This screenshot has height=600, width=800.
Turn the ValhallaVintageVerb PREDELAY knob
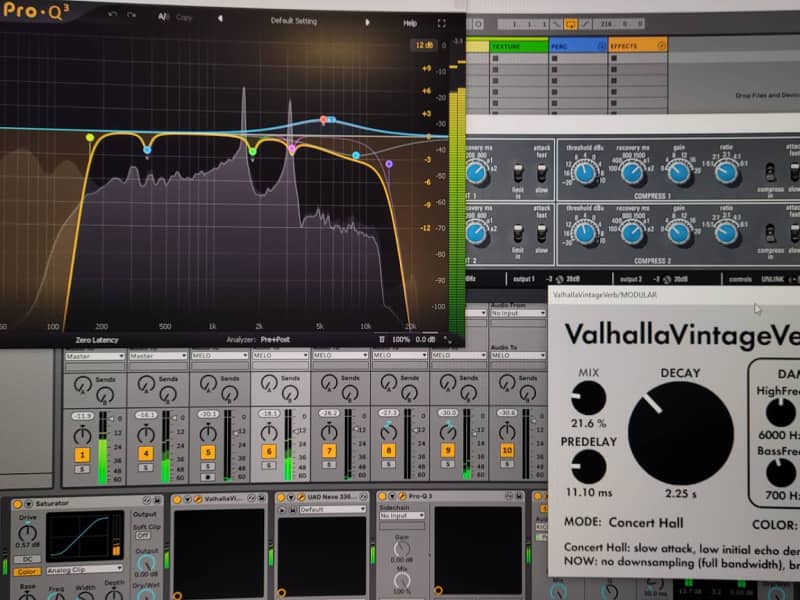tap(588, 466)
